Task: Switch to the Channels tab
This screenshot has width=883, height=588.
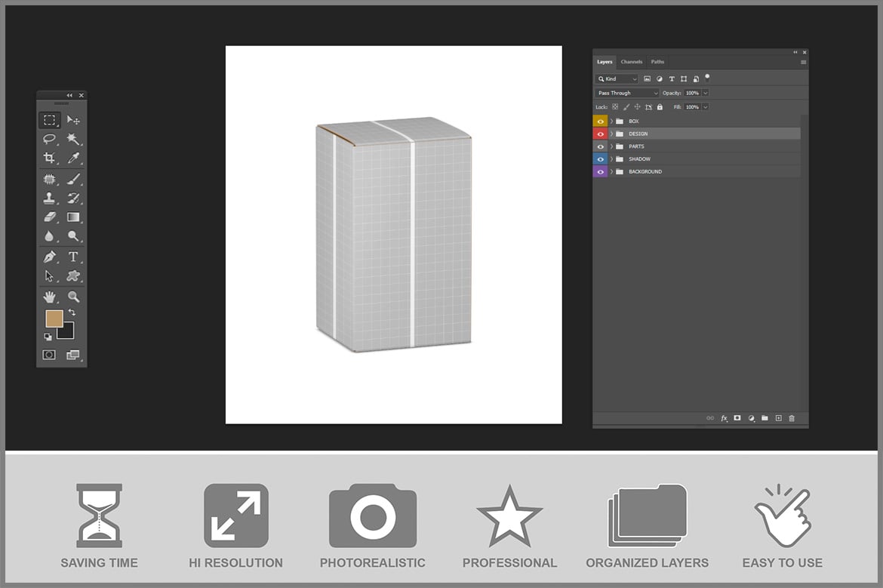Action: pyautogui.click(x=631, y=62)
